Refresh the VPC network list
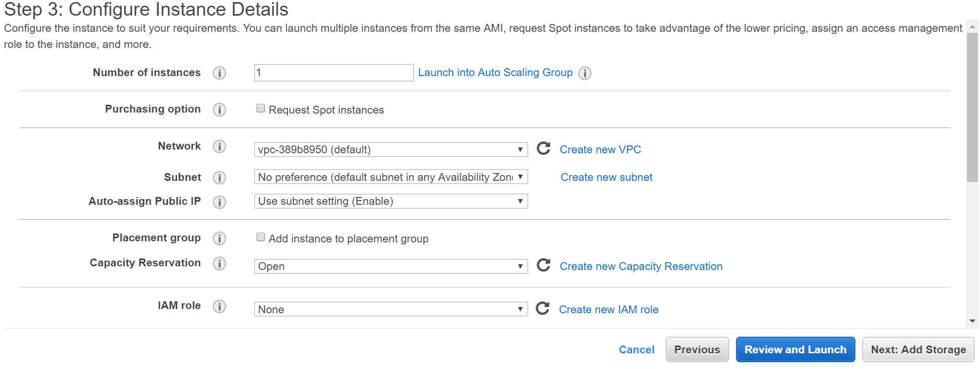Viewport: 980px width, 369px height. (544, 149)
